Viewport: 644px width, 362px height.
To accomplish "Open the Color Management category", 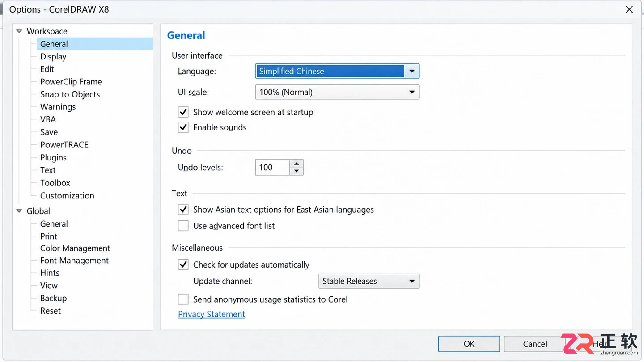I will pyautogui.click(x=75, y=248).
